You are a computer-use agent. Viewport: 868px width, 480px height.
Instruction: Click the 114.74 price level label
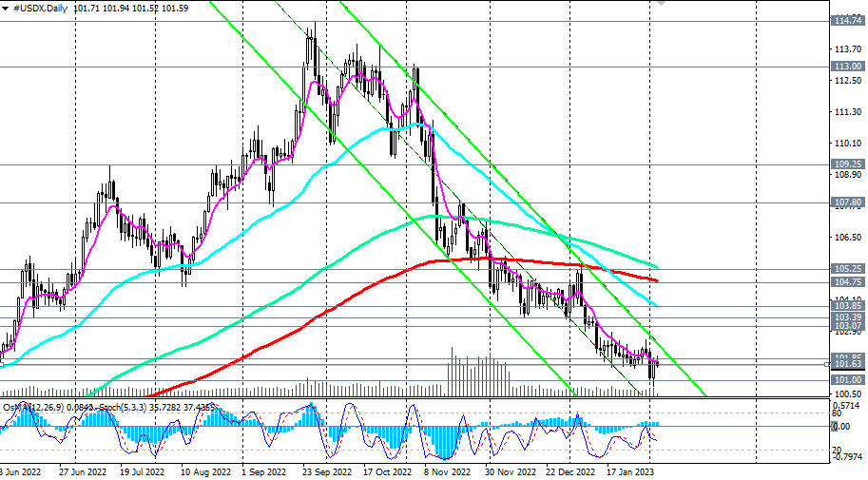pos(847,21)
